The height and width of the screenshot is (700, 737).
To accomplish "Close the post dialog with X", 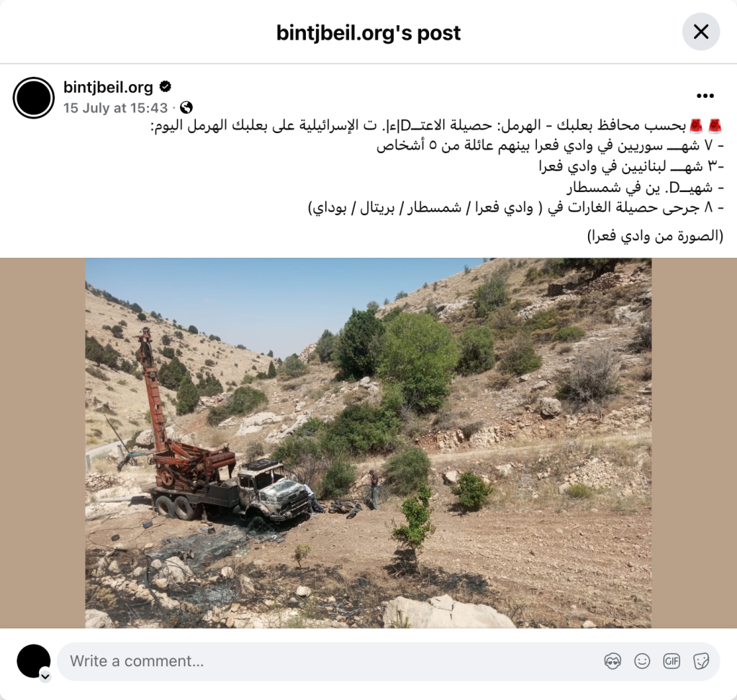I will pos(701,32).
